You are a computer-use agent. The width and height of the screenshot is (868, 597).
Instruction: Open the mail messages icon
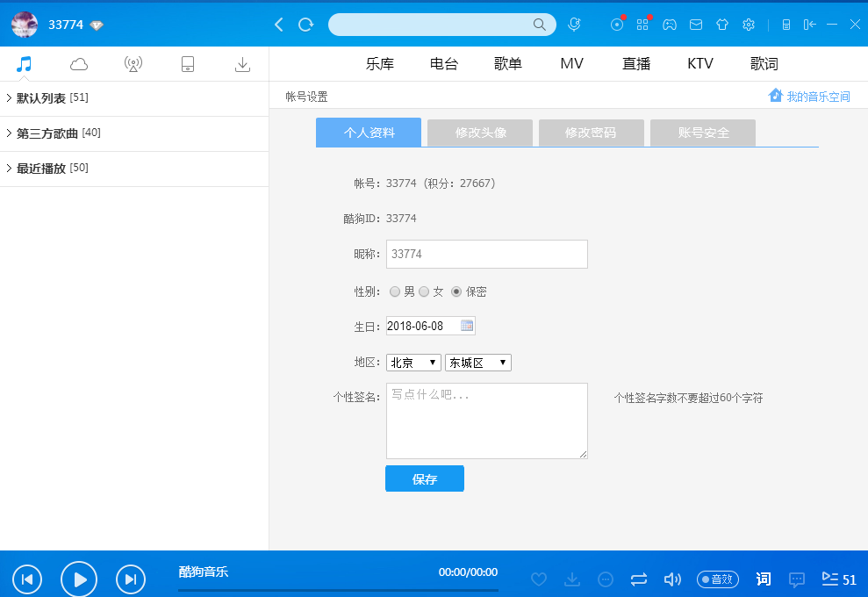pos(696,25)
